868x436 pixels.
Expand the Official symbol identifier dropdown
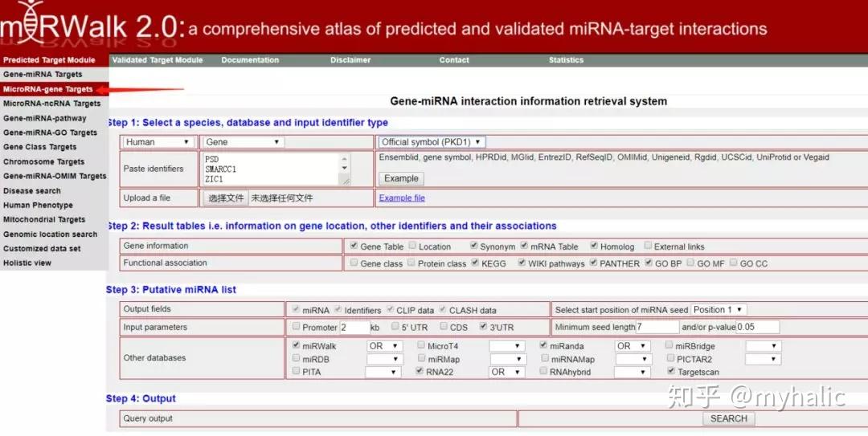click(x=432, y=142)
